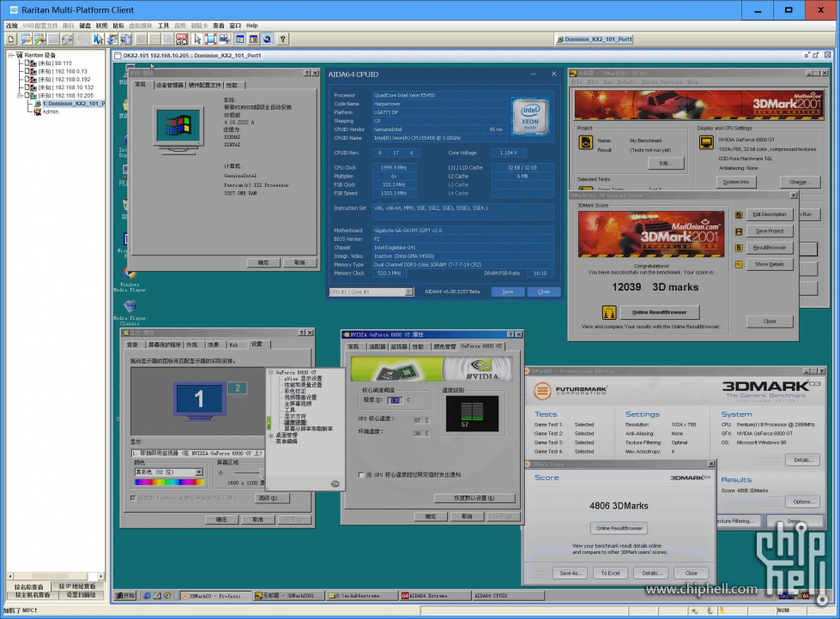
Task: Select the single mouse cursor toolbar icon
Action: pyautogui.click(x=197, y=39)
